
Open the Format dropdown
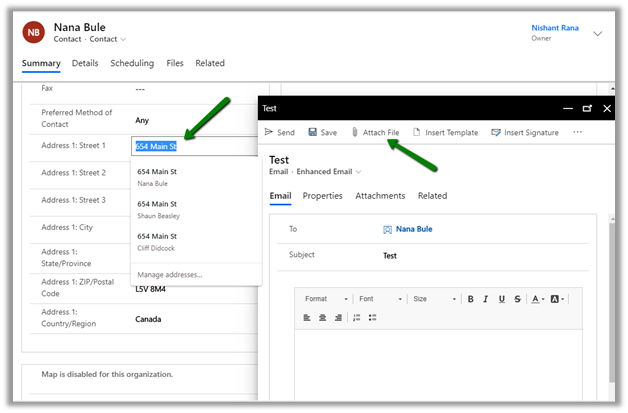[x=326, y=299]
